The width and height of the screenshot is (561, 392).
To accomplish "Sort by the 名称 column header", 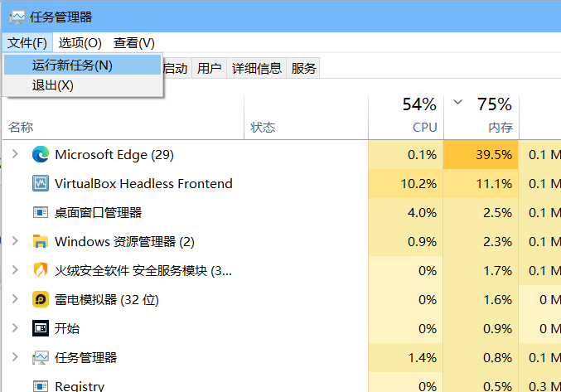I will pos(22,128).
